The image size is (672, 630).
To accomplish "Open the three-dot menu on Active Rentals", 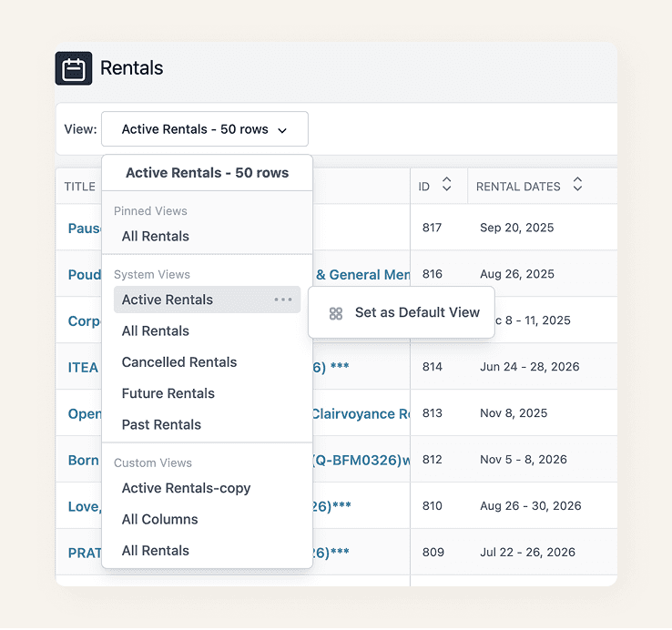I will click(x=283, y=300).
